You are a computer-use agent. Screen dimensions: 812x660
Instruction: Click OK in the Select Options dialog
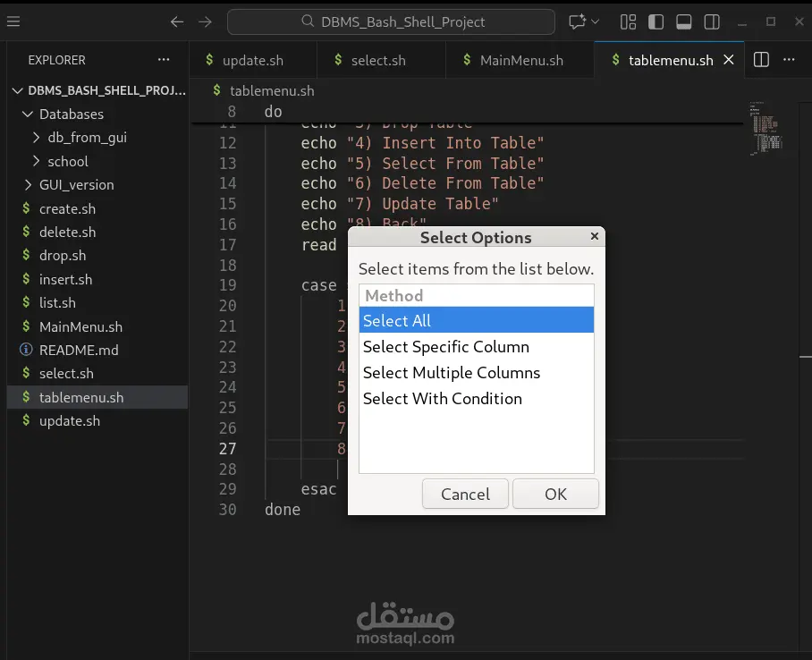coord(555,494)
